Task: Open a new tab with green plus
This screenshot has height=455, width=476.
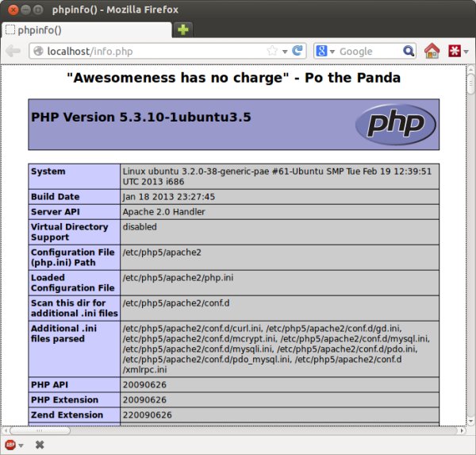Action: (182, 30)
